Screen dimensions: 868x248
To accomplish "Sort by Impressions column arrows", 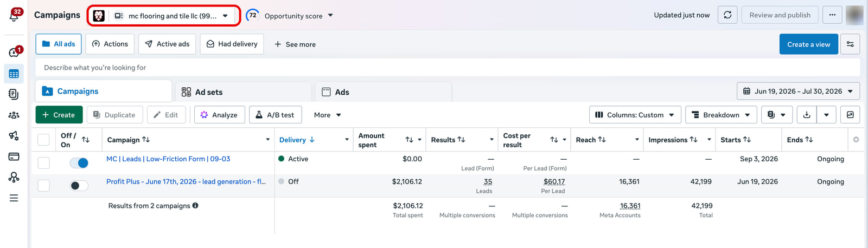I will pos(694,140).
